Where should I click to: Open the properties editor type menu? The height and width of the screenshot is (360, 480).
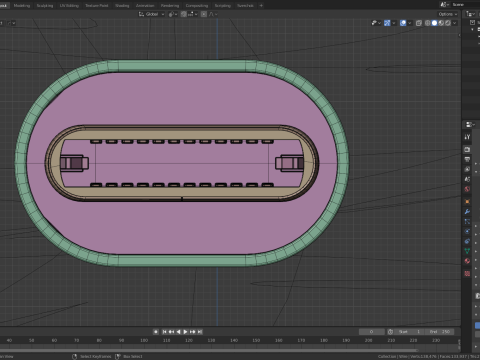[x=470, y=124]
